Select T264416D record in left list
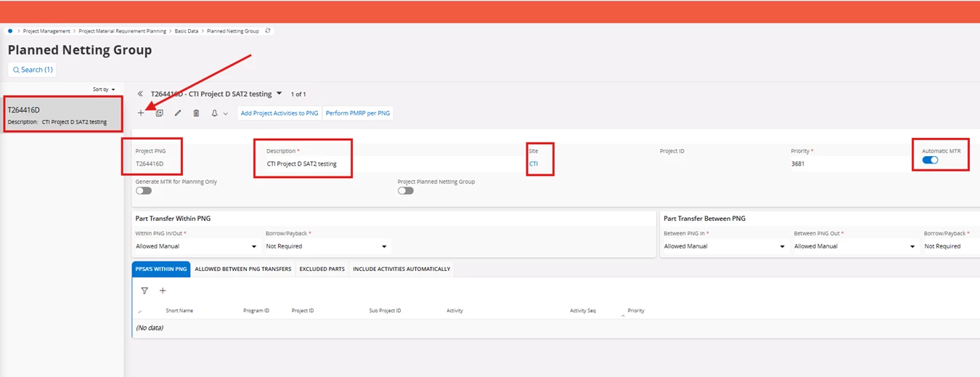Image resolution: width=980 pixels, height=377 pixels. (x=62, y=115)
